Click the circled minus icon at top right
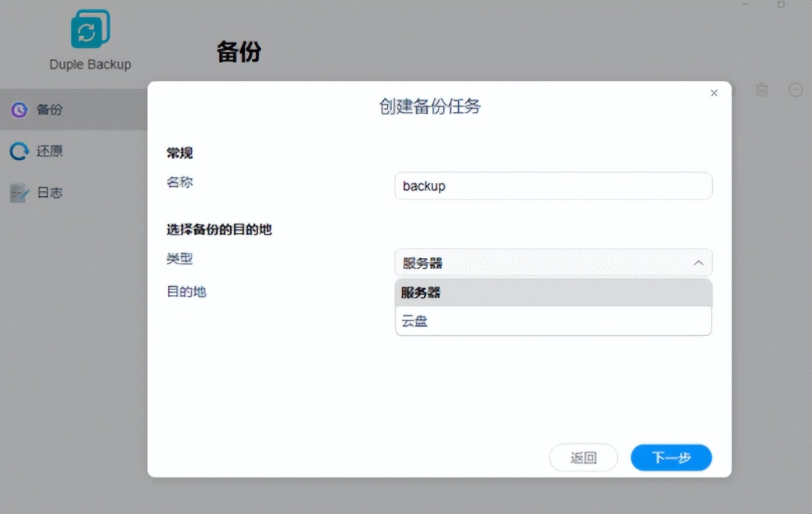 click(x=795, y=90)
